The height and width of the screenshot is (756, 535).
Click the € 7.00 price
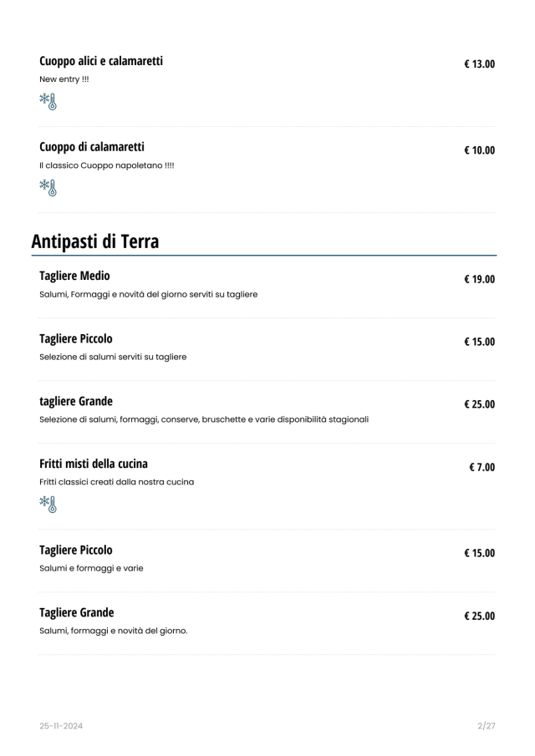482,467
